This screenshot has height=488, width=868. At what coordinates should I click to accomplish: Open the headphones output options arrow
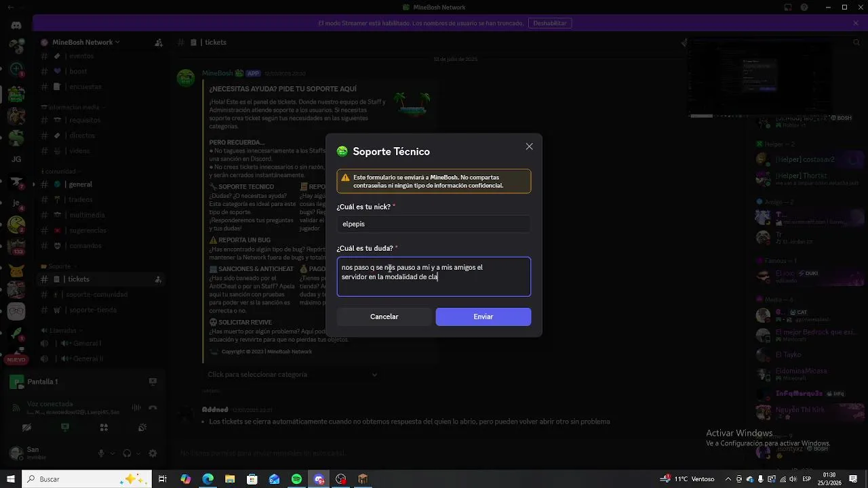pyautogui.click(x=137, y=453)
